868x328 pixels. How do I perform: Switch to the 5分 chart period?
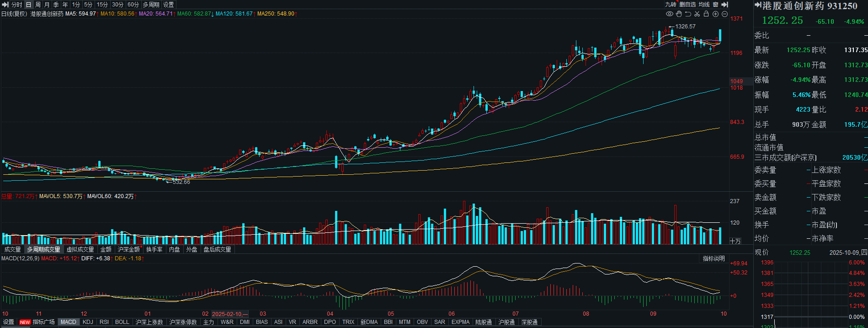pos(88,5)
